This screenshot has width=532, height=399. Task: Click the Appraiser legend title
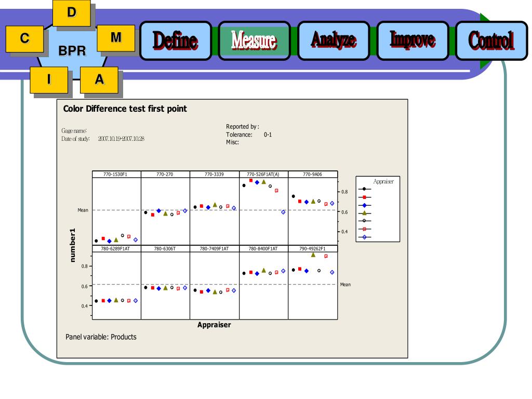(x=383, y=181)
